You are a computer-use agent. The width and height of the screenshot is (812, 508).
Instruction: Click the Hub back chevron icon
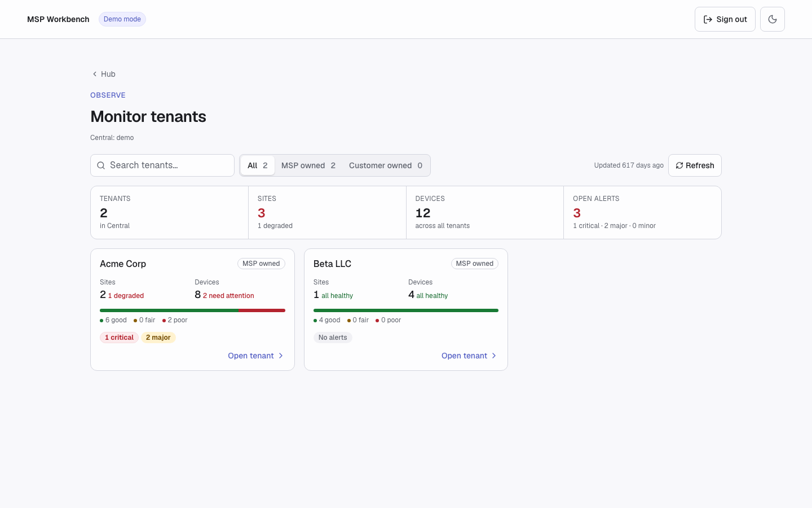coord(95,74)
